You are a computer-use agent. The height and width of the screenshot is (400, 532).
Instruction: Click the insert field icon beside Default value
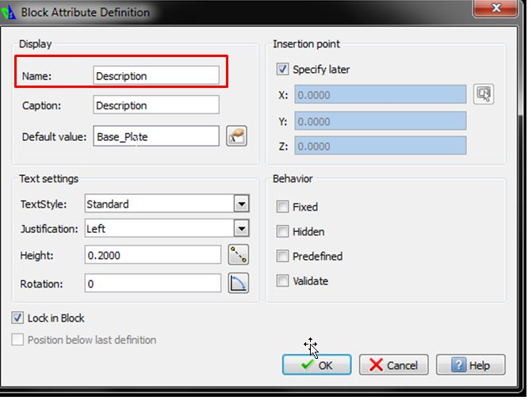pos(236,136)
